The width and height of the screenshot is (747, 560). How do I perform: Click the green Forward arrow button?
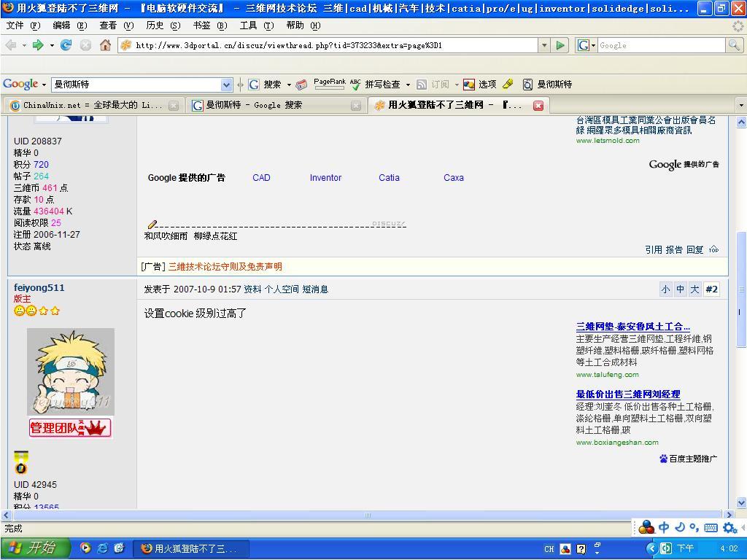(38, 45)
